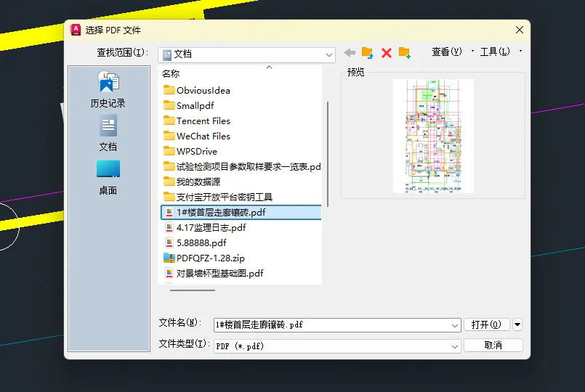The image size is (585, 392).
Task: Select the WeChat Files folder
Action: point(197,136)
